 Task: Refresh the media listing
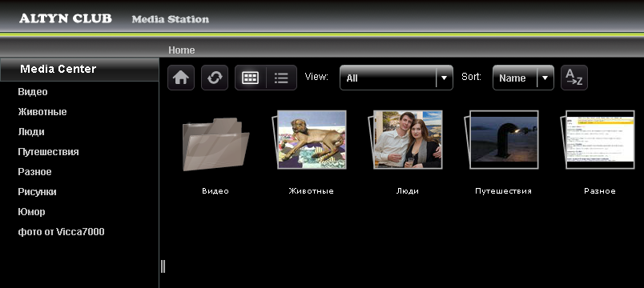click(x=215, y=78)
